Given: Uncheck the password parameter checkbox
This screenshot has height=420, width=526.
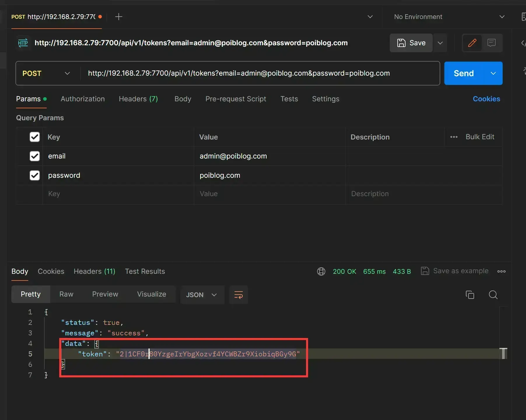Looking at the screenshot, I should [35, 175].
